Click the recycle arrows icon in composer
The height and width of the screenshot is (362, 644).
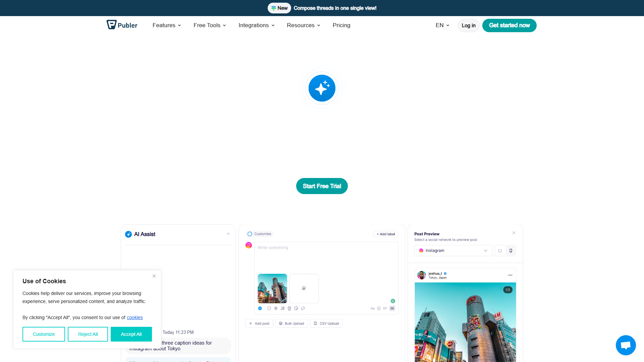coord(303,308)
